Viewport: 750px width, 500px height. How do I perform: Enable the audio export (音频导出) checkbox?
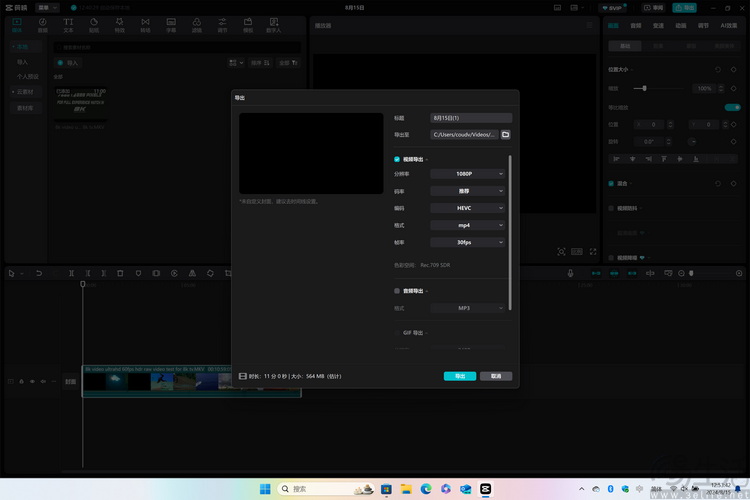(397, 291)
